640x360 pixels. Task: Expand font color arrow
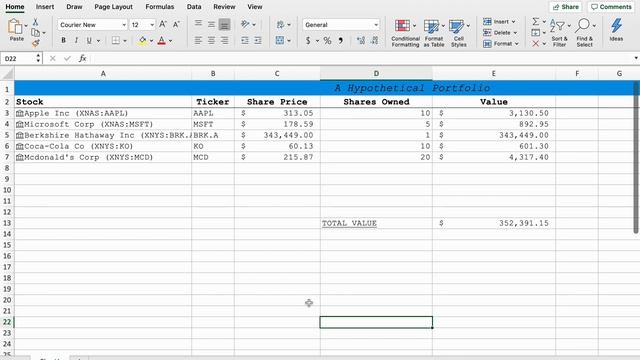point(170,41)
